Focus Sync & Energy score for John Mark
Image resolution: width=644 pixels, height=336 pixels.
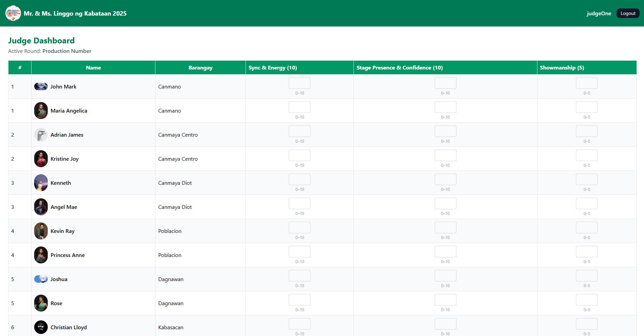(299, 83)
